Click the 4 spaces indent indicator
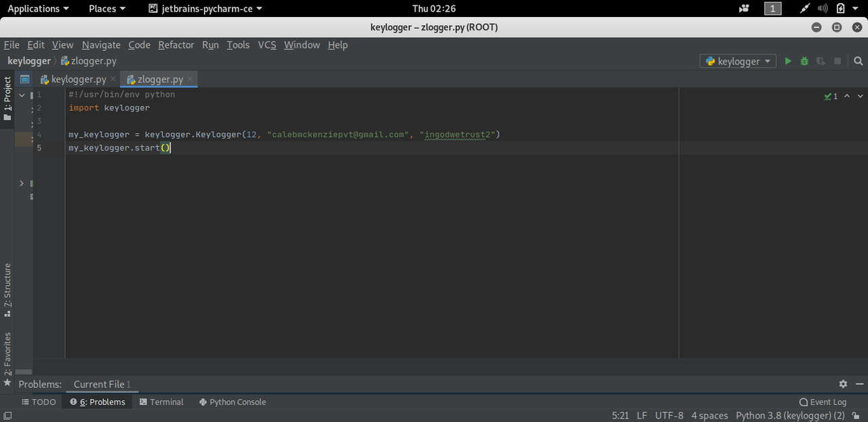 click(x=709, y=415)
